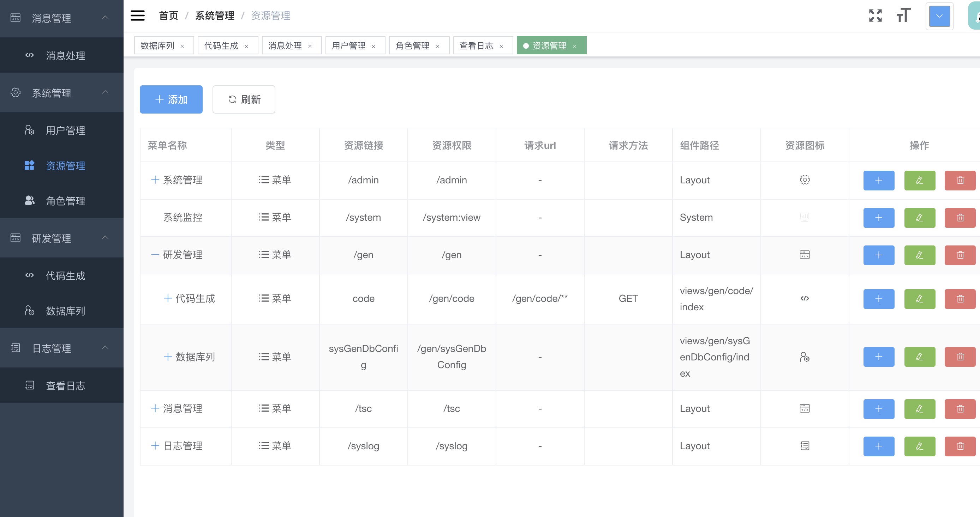Viewport: 980px width, 517px height.
Task: Go to 首页 breadcrumb link
Action: click(168, 16)
